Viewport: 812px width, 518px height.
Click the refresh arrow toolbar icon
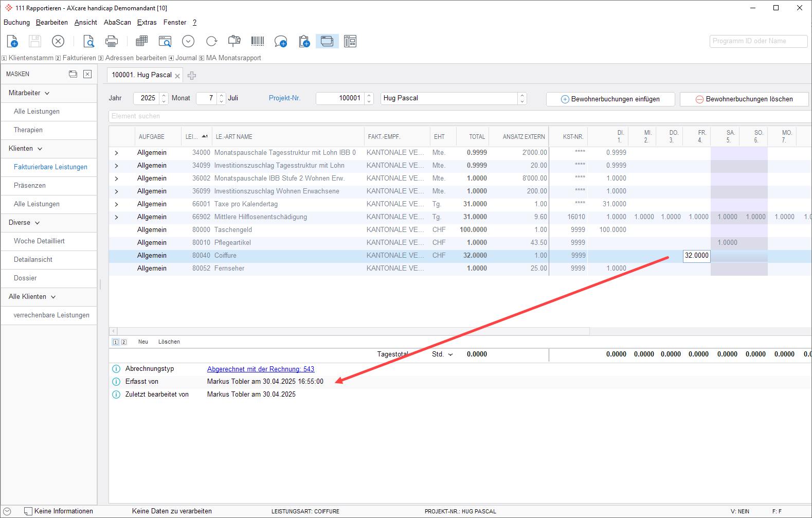click(211, 41)
